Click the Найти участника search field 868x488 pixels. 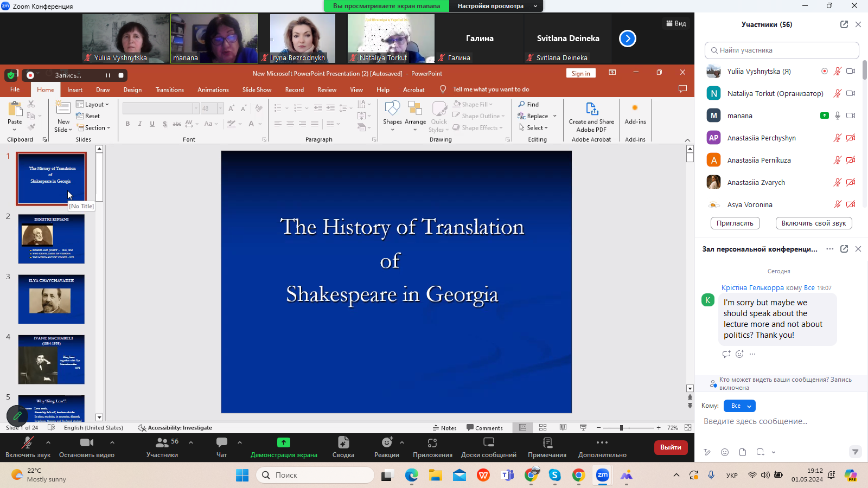[781, 50]
